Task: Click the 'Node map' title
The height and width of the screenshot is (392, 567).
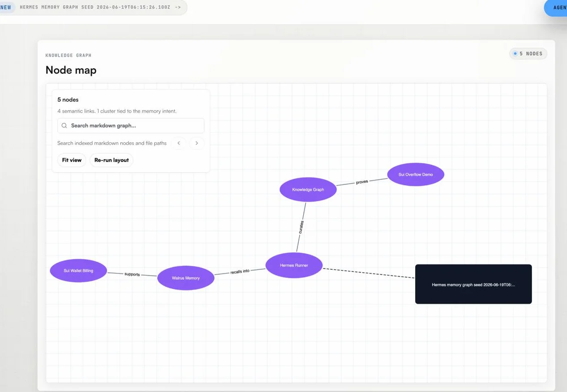Action: (71, 70)
